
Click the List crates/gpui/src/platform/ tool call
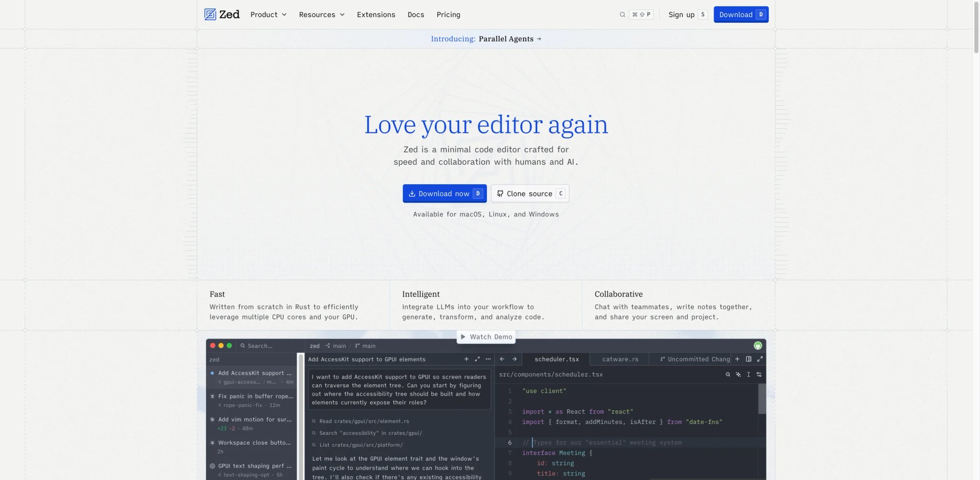[x=357, y=445]
